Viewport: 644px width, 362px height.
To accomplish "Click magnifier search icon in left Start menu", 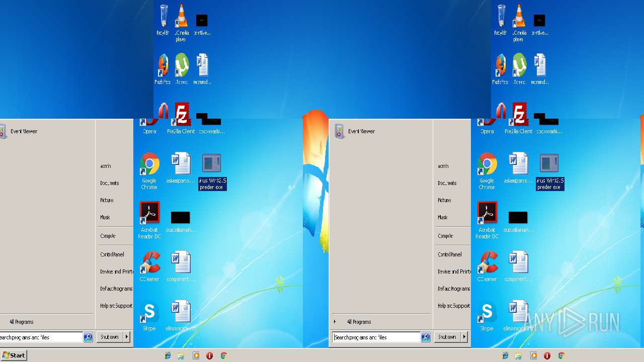I will (x=88, y=337).
